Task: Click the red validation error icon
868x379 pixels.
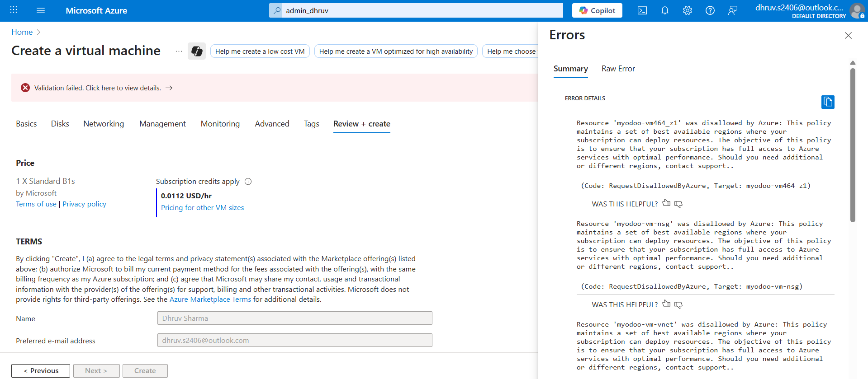Action: pyautogui.click(x=25, y=88)
